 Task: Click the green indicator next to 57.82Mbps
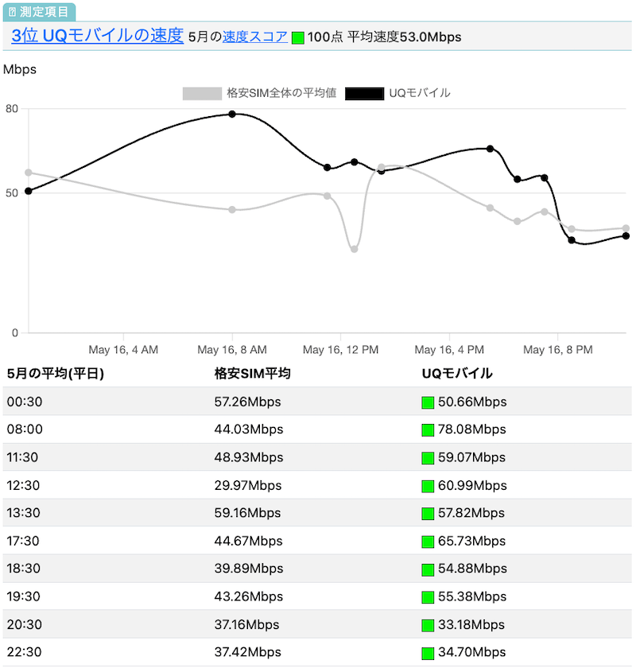point(428,514)
